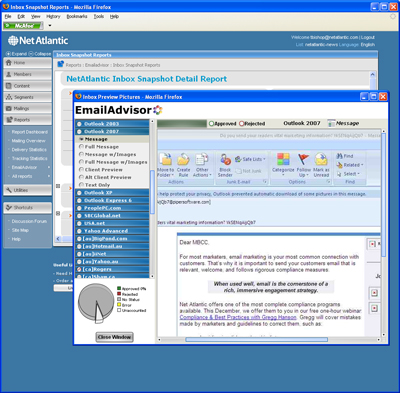Image resolution: width=400 pixels, height=393 pixels.
Task: Open the Report Dashboard link
Action: [x=30, y=132]
